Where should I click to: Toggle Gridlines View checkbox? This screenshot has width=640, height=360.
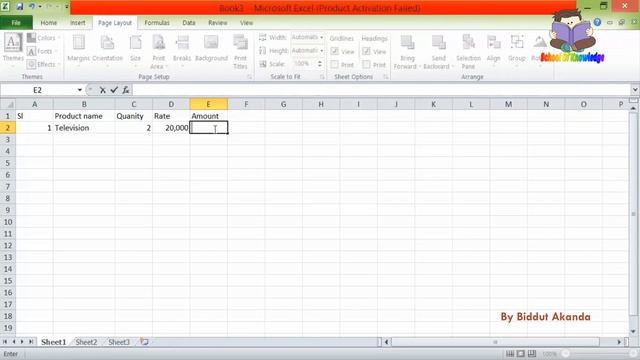tap(335, 51)
